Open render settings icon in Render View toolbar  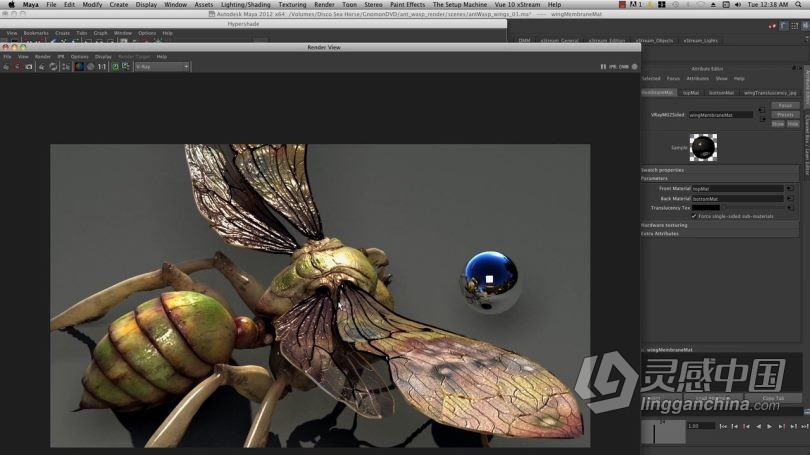[66, 67]
